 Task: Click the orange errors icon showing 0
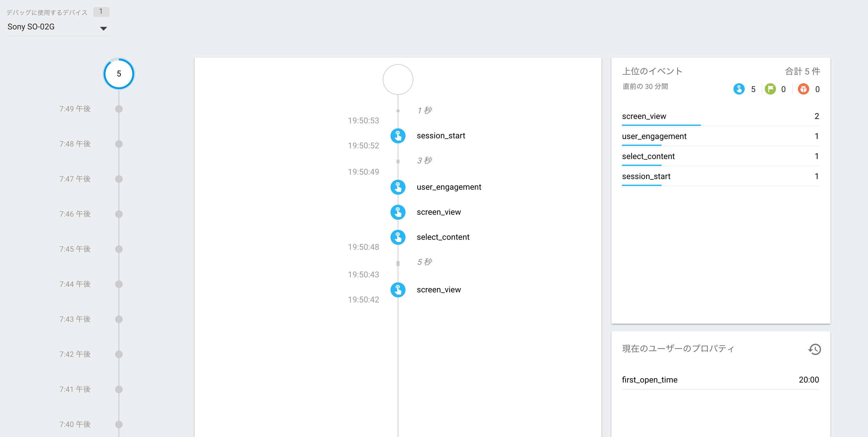coord(805,89)
